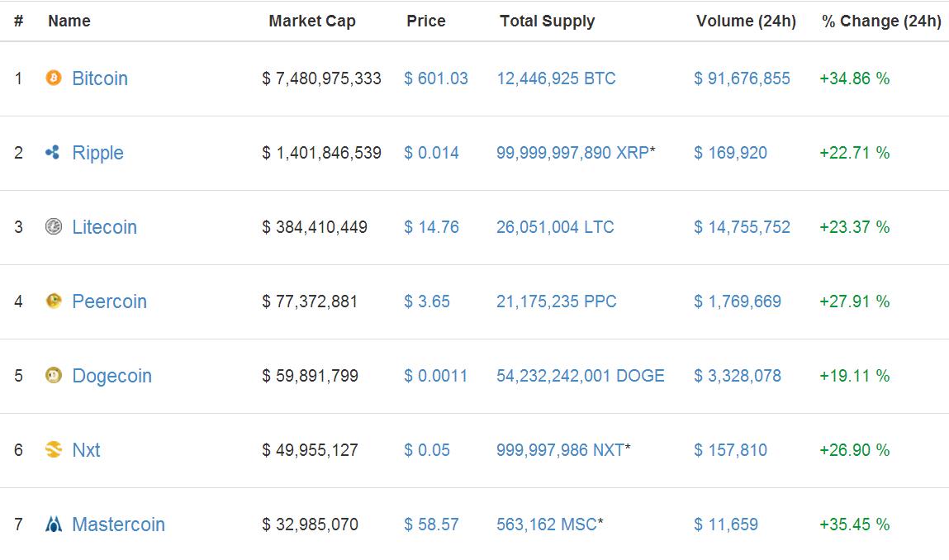
Task: Click the Litecoin coin icon
Action: pyautogui.click(x=53, y=226)
